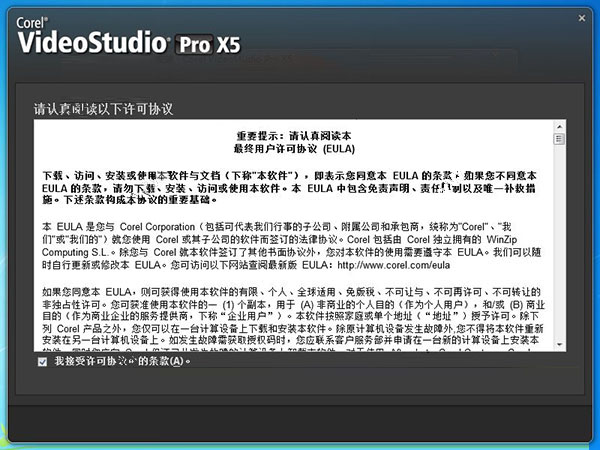Viewport: 600px width, 450px height.
Task: Click the paragraph starting 如果您同意本 EULA
Action: [293, 316]
